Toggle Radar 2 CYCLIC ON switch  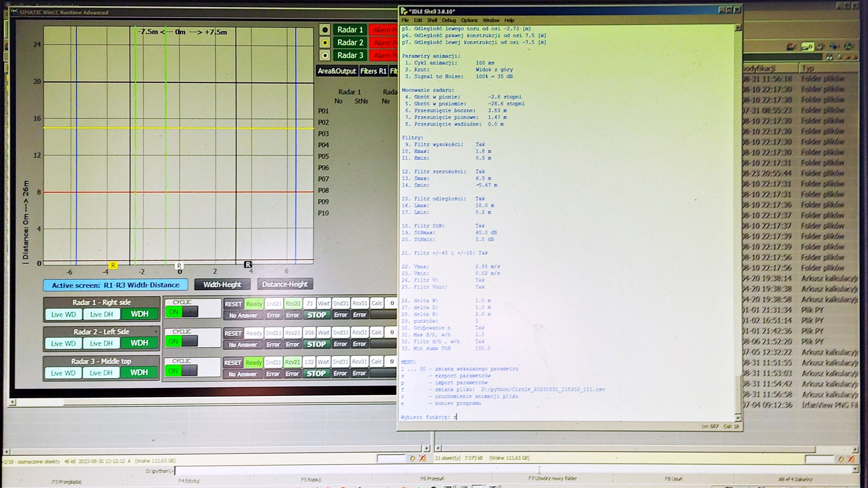click(181, 342)
